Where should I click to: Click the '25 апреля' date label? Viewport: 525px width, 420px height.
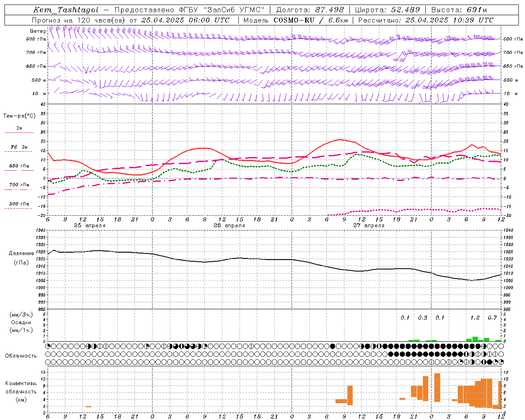(89, 226)
